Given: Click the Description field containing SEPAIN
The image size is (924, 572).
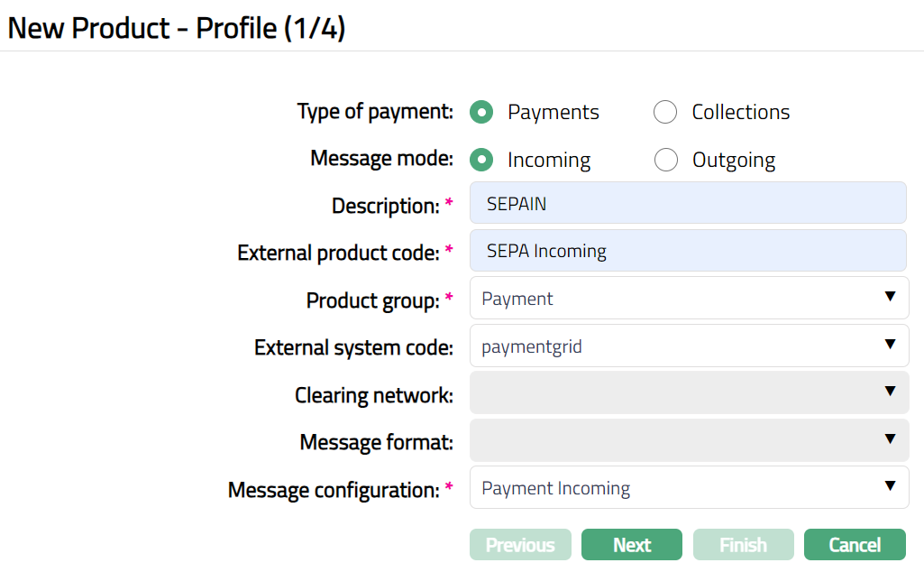Looking at the screenshot, I should (x=687, y=203).
